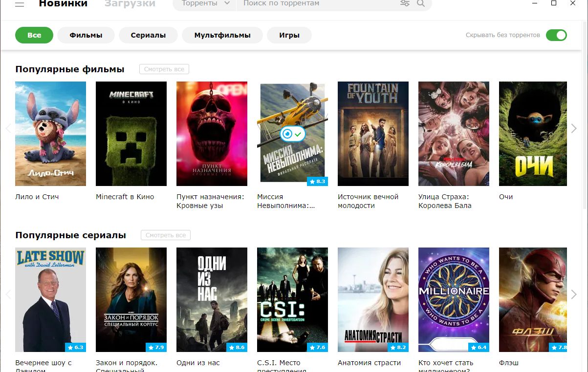This screenshot has height=372, width=588.
Task: Open the hamburger main menu
Action: (20, 4)
